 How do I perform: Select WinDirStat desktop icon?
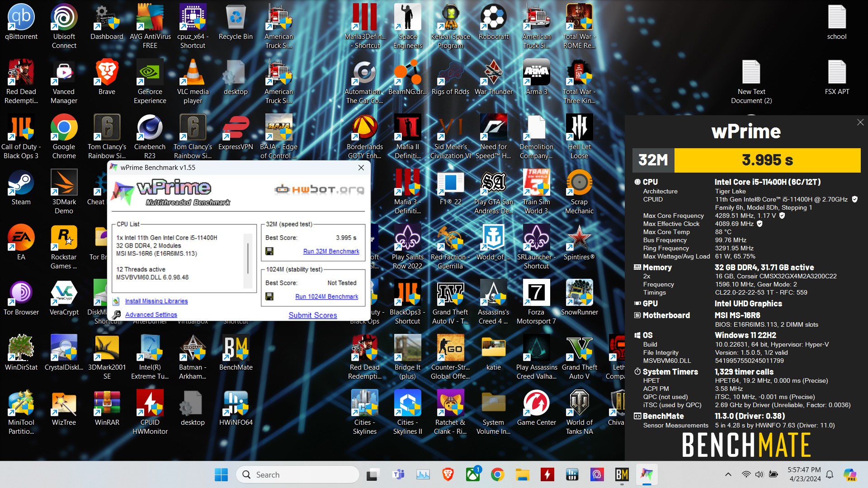click(x=21, y=352)
